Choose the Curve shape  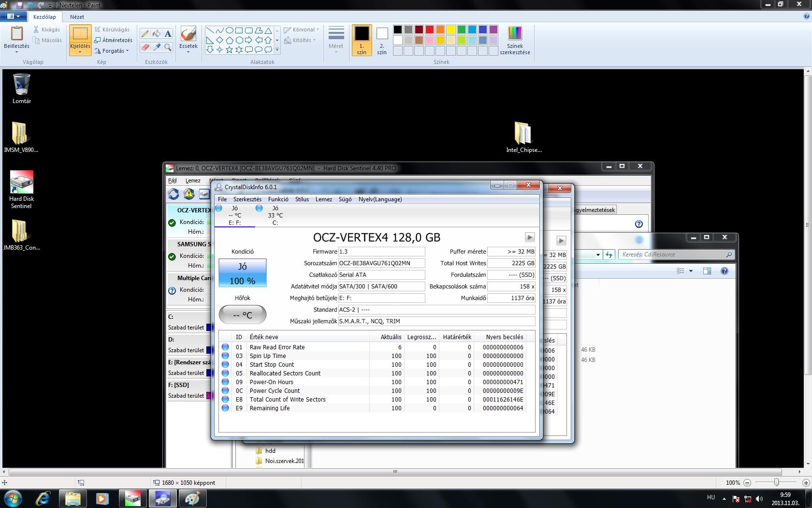(220, 30)
